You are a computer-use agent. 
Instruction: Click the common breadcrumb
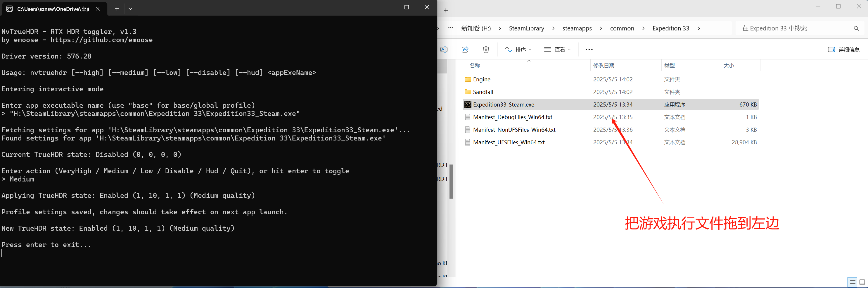coord(622,28)
